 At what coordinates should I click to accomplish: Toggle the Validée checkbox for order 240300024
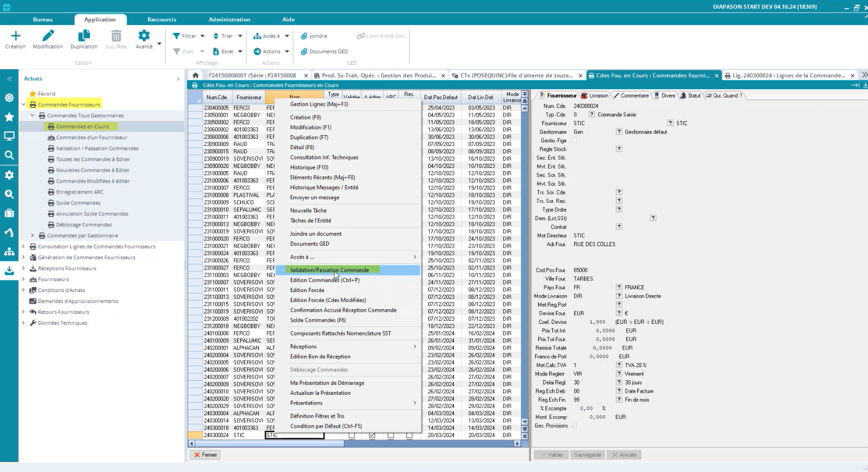[352, 435]
